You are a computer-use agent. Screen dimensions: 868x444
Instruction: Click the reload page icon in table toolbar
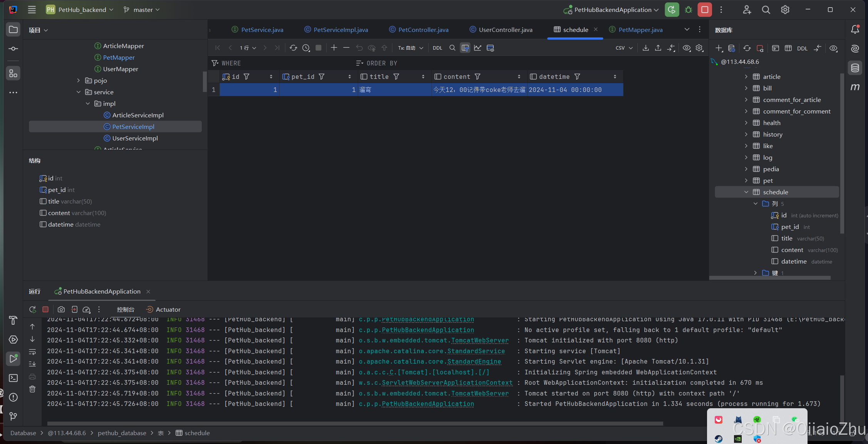293,48
